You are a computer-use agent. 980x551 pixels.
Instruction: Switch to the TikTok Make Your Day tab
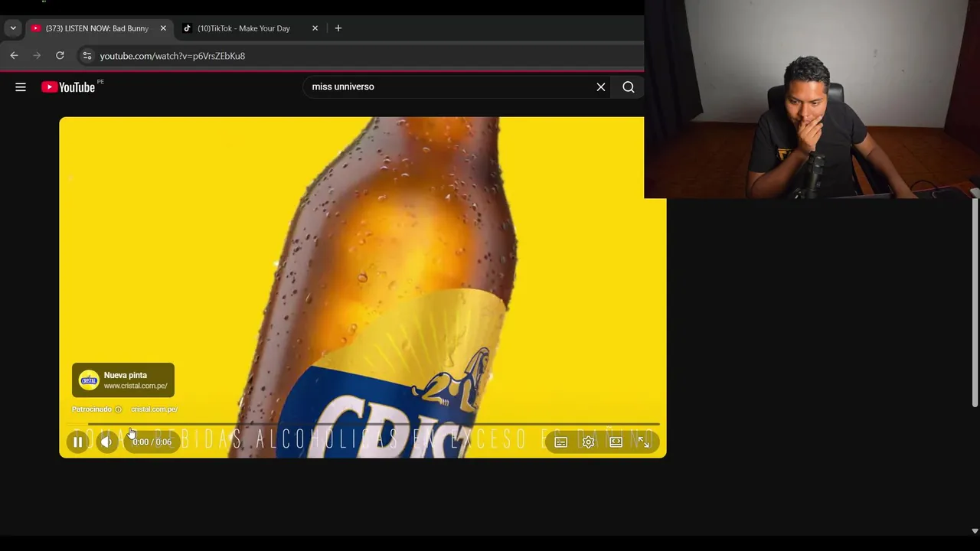[243, 28]
